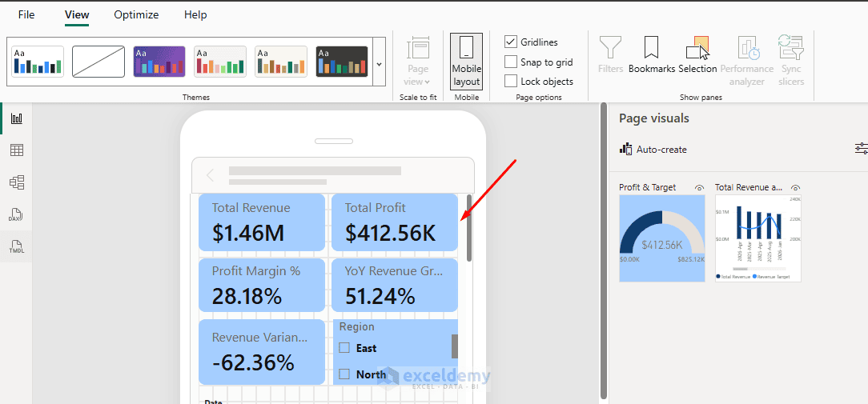Toggle visibility of Total Revenue a... visual
The height and width of the screenshot is (404, 868).
(x=796, y=188)
